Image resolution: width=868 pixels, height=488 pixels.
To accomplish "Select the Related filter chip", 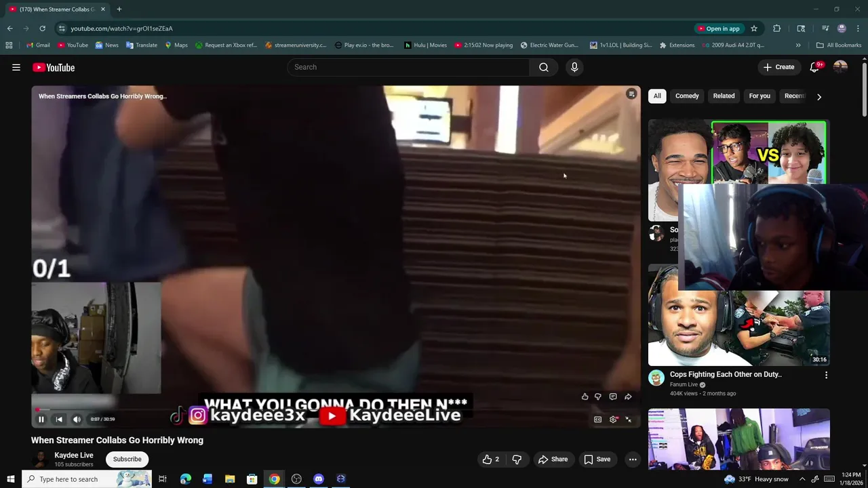I will 724,96.
